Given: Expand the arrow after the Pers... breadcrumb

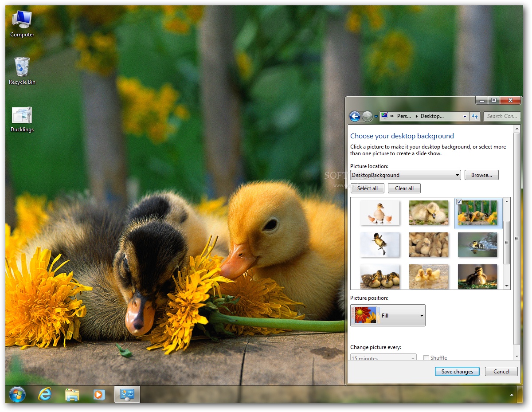Looking at the screenshot, I should [416, 116].
